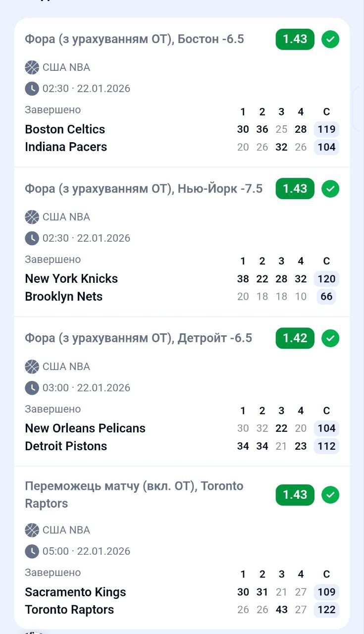Click basketball icon in Boston Celtics bet
364x634 pixels.
click(x=32, y=67)
